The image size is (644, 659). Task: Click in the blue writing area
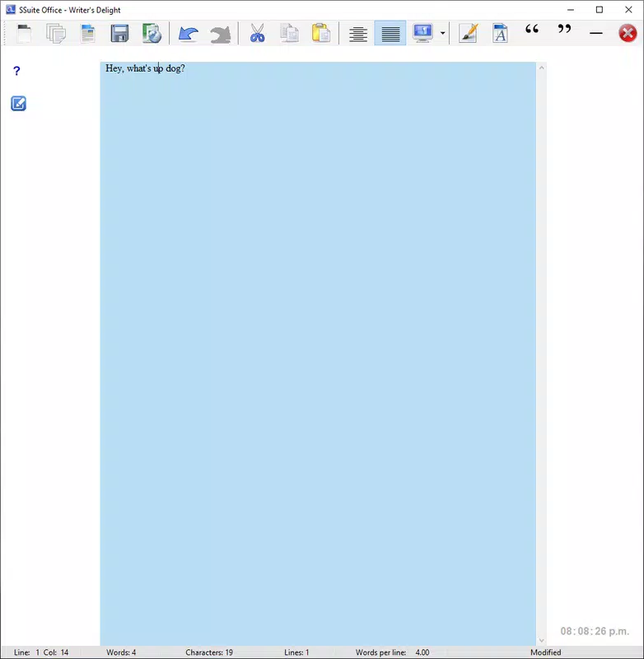[318, 353]
